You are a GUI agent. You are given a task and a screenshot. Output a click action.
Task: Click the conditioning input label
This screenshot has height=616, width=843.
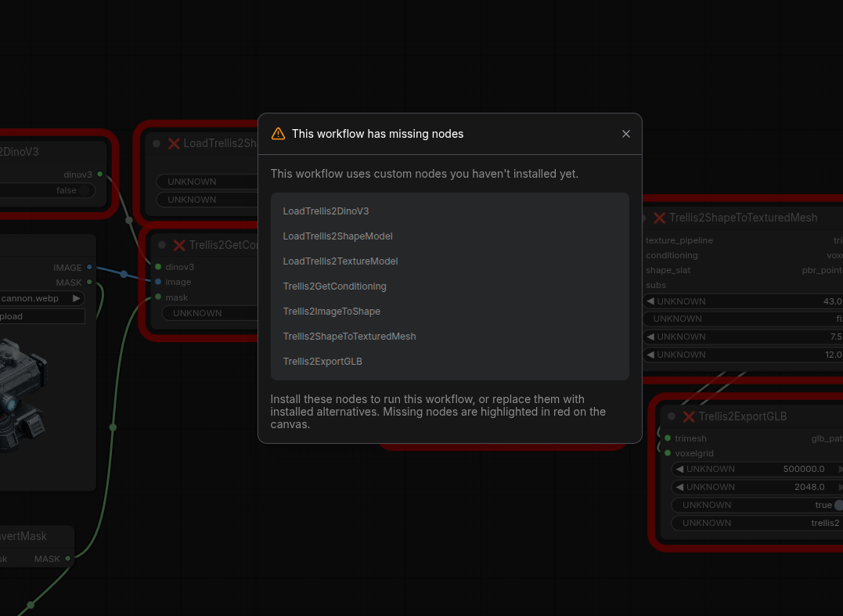[672, 255]
